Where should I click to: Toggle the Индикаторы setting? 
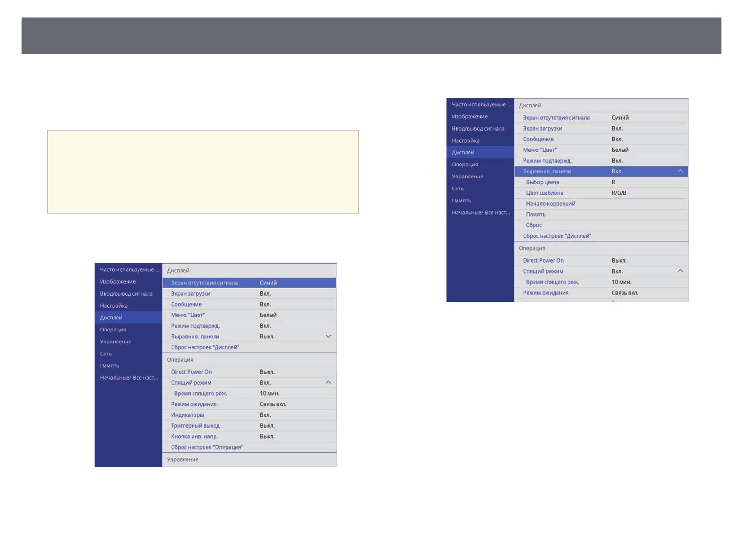click(188, 415)
